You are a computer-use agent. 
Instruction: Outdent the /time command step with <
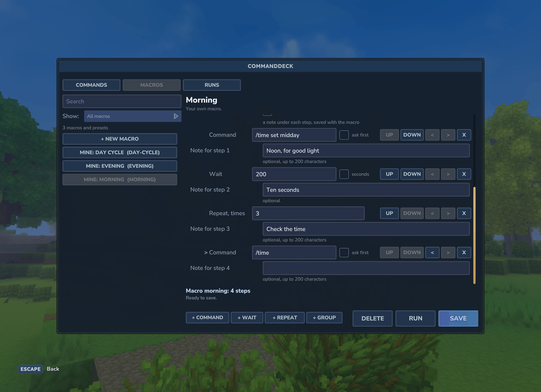pos(432,252)
